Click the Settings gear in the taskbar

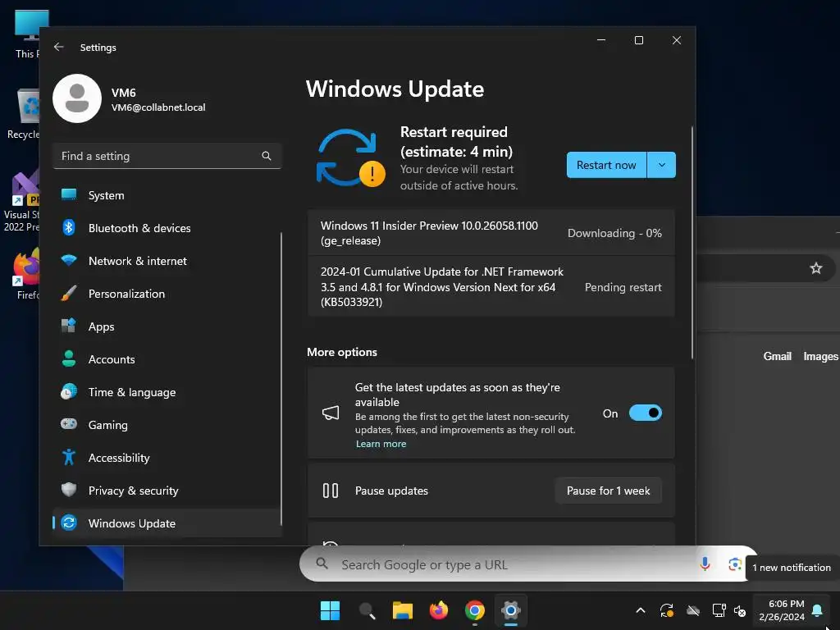point(511,610)
